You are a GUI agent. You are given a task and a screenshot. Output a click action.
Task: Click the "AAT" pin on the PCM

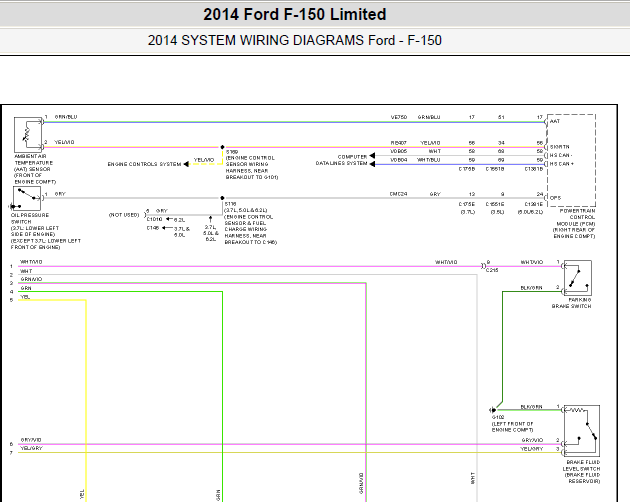click(x=555, y=121)
